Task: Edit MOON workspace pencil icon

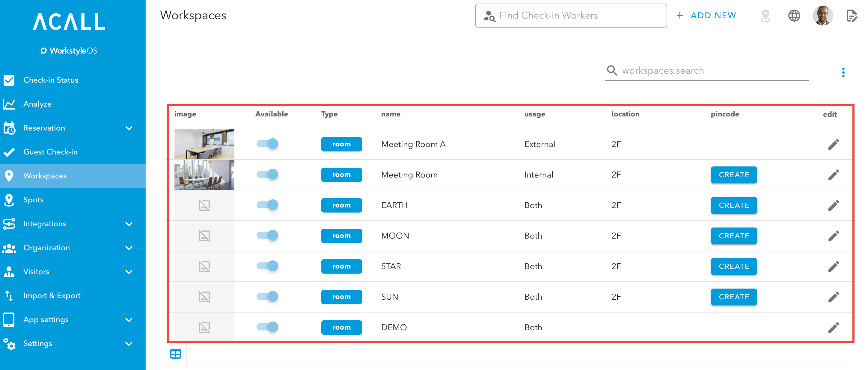Action: [834, 236]
